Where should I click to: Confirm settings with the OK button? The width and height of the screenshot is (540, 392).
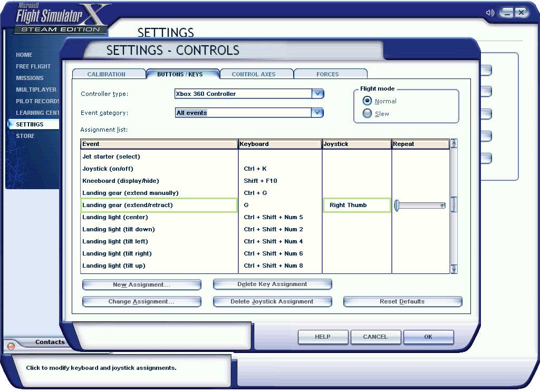(x=428, y=337)
